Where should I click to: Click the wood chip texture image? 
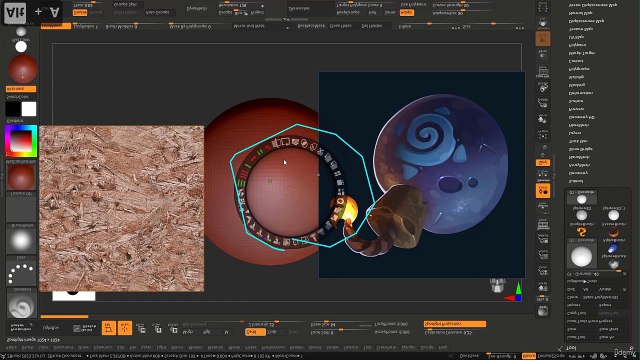coord(122,209)
